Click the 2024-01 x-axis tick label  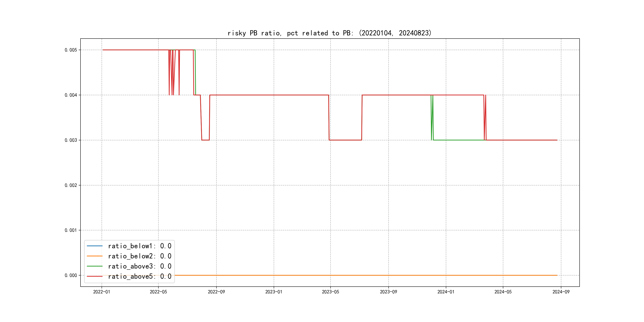(x=446, y=292)
